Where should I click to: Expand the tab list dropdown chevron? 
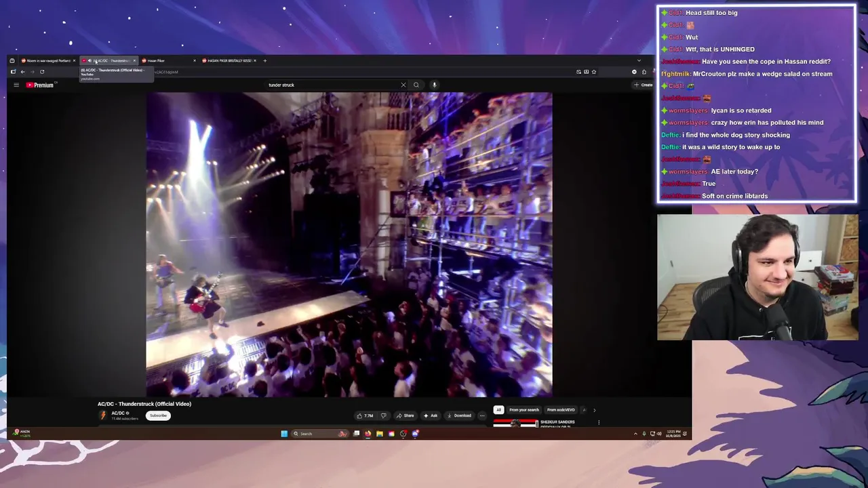(x=638, y=60)
